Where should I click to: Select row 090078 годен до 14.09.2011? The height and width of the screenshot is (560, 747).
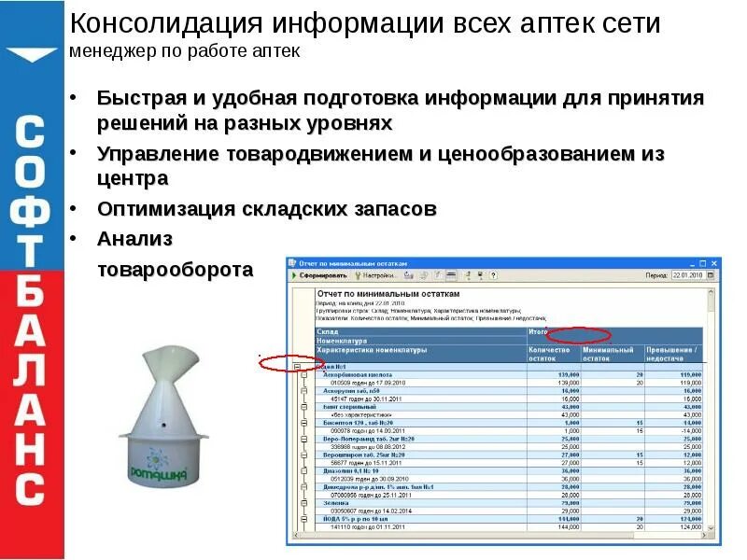(x=509, y=431)
